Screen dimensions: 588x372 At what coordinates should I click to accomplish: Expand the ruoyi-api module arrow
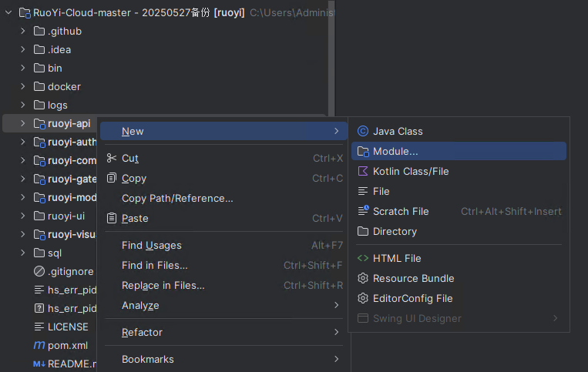23,123
